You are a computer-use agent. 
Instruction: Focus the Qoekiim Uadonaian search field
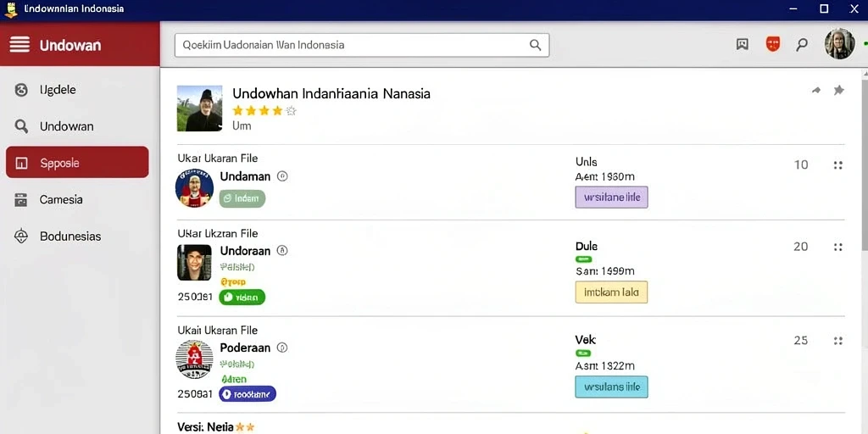tap(362, 45)
